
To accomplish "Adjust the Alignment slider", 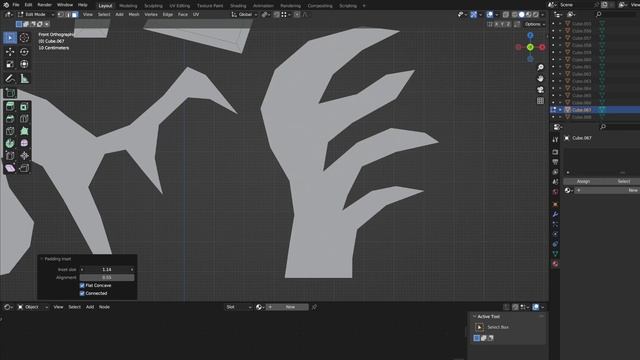I will point(107,278).
